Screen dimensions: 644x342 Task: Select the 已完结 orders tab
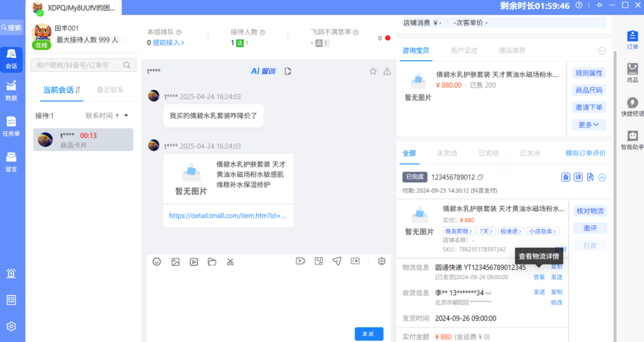(x=488, y=153)
